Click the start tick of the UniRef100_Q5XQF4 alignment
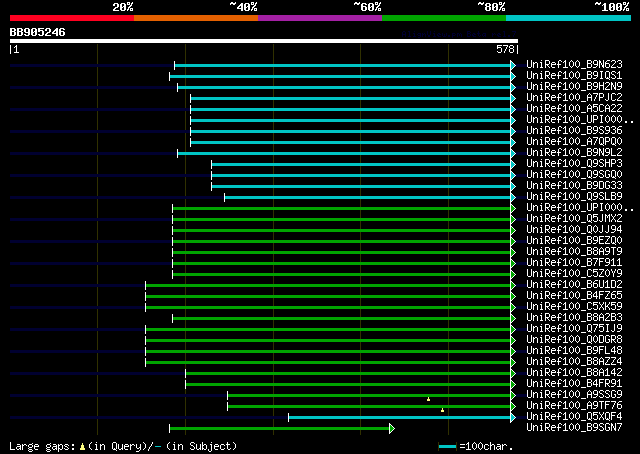Image resolution: width=640 pixels, height=454 pixels. tap(289, 417)
